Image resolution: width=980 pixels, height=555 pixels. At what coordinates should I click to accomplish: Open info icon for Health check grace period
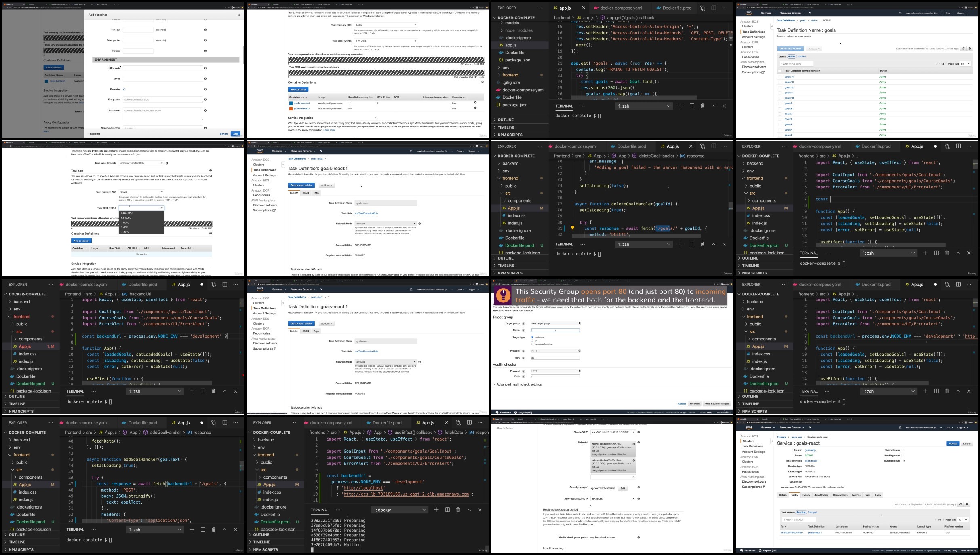639,538
